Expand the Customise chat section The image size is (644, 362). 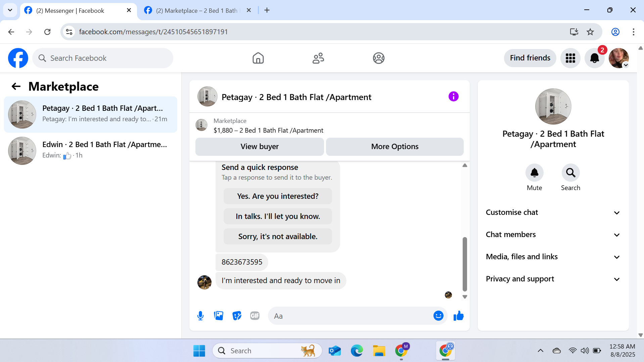(553, 212)
